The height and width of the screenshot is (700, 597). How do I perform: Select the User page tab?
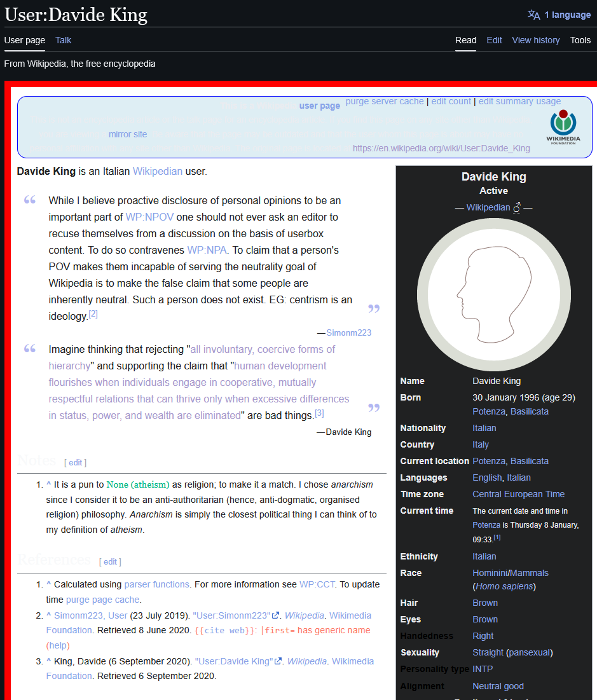tap(25, 40)
